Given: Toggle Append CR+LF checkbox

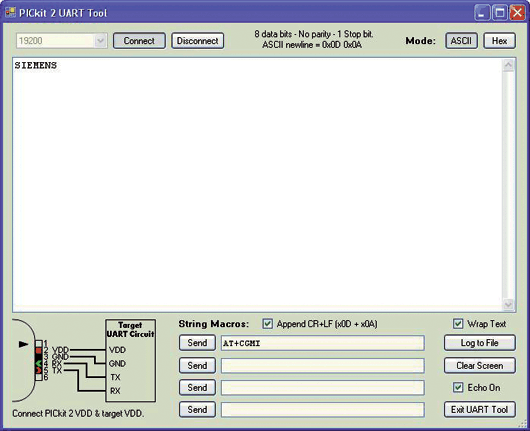Looking at the screenshot, I should click(267, 324).
